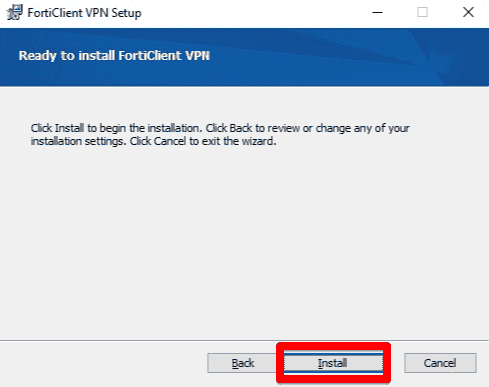This screenshot has width=489, height=387.
Task: Start installation with the Install button
Action: [333, 363]
